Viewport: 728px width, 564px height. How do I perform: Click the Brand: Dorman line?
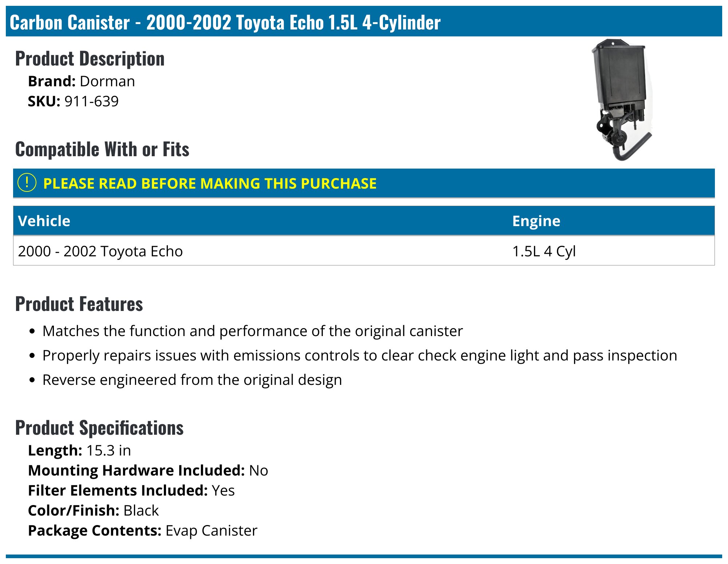pyautogui.click(x=82, y=81)
